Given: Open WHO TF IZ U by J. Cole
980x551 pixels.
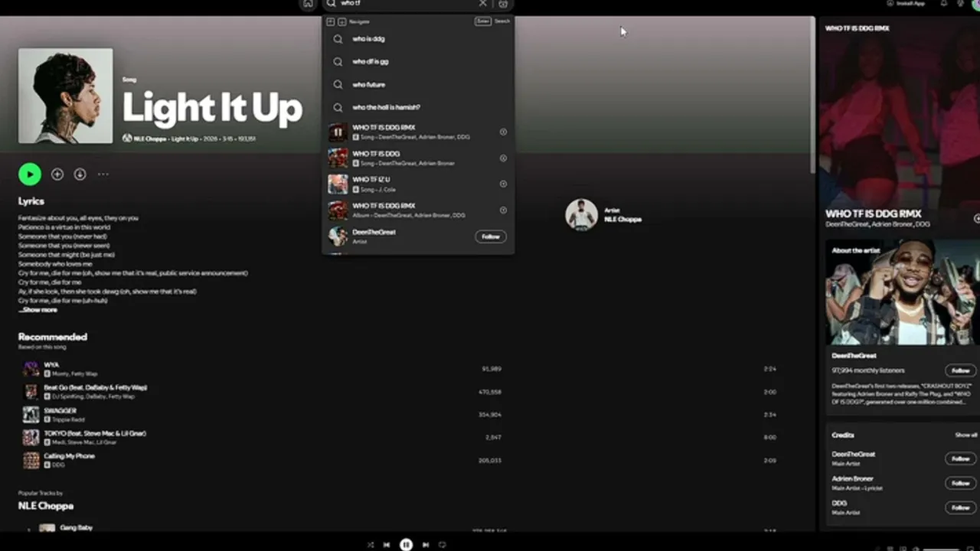Looking at the screenshot, I should coord(418,184).
